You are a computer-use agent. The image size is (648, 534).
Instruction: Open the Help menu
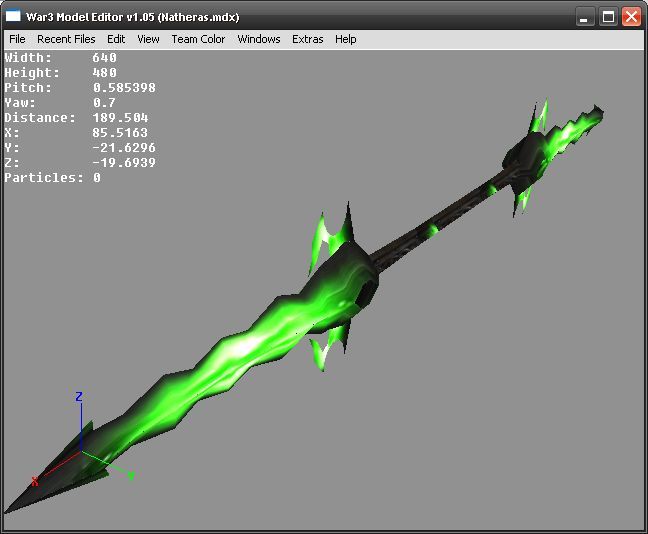tap(345, 39)
